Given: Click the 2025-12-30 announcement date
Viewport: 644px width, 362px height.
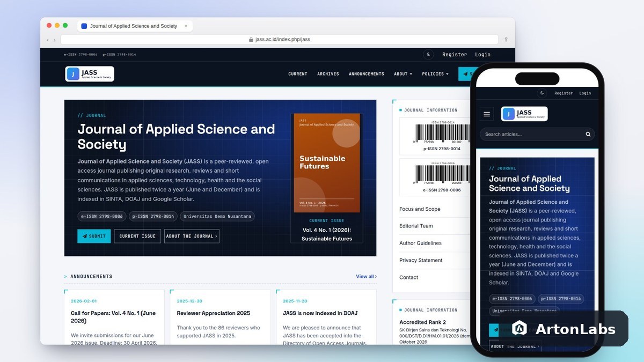Looking at the screenshot, I should click(x=189, y=301).
